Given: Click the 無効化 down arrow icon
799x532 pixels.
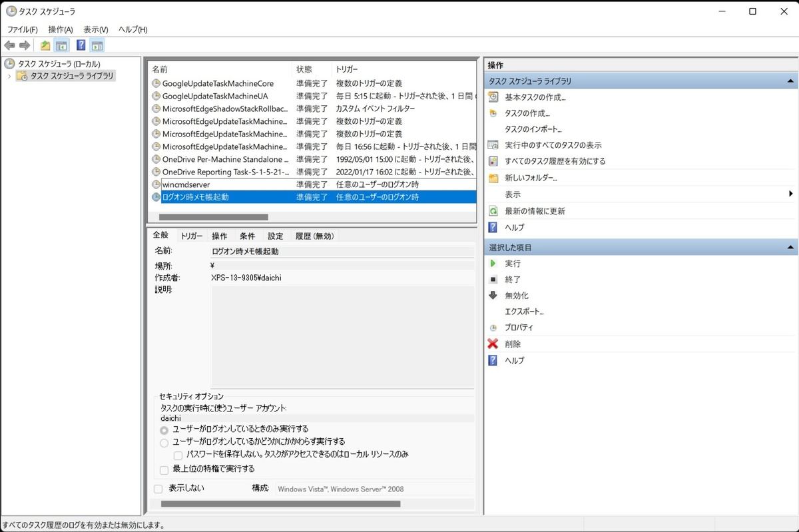Looking at the screenshot, I should pos(493,296).
